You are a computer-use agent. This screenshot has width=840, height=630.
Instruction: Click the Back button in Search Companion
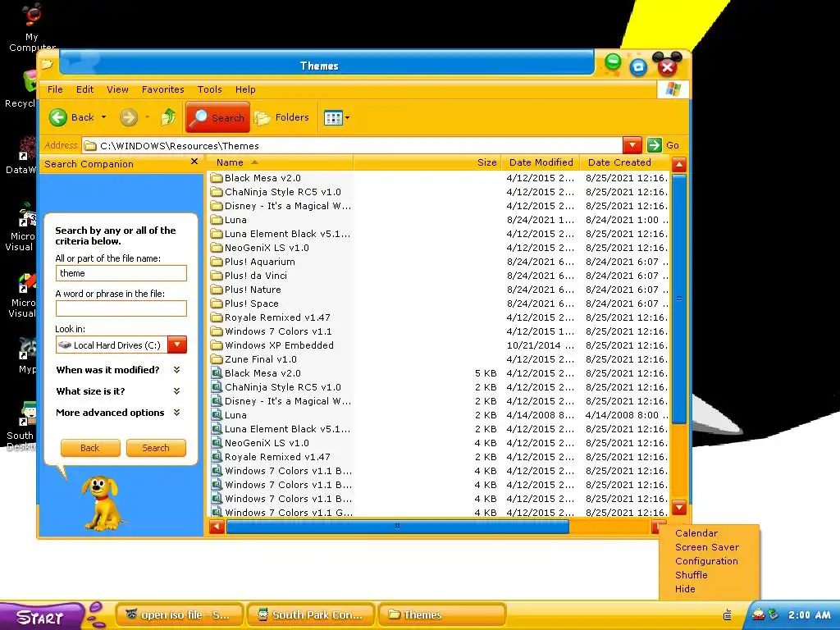click(x=90, y=448)
